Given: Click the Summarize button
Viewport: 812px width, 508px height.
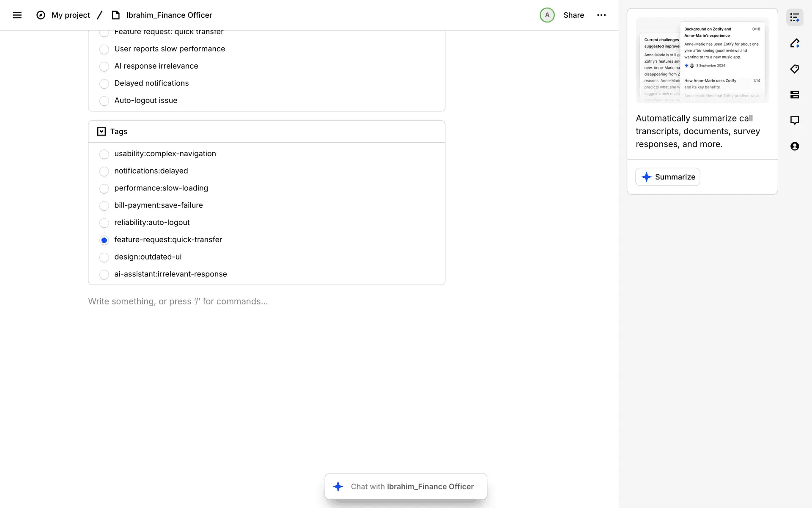Looking at the screenshot, I should coord(668,177).
